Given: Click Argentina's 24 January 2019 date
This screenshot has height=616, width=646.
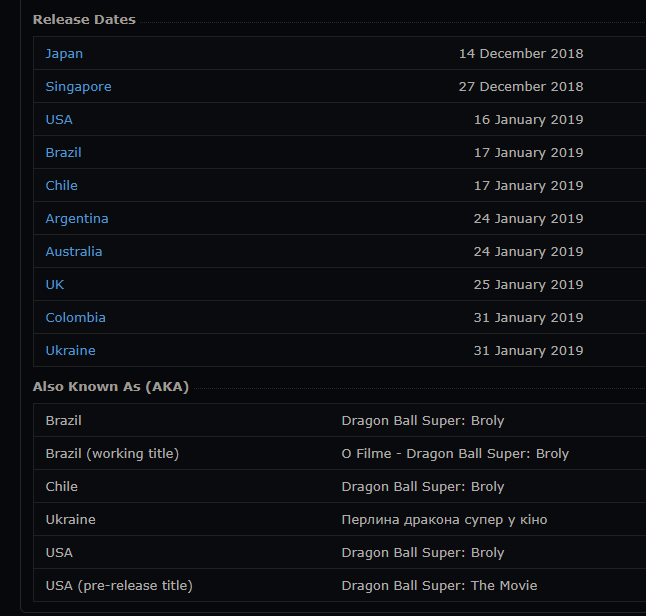Looking at the screenshot, I should (x=529, y=219).
